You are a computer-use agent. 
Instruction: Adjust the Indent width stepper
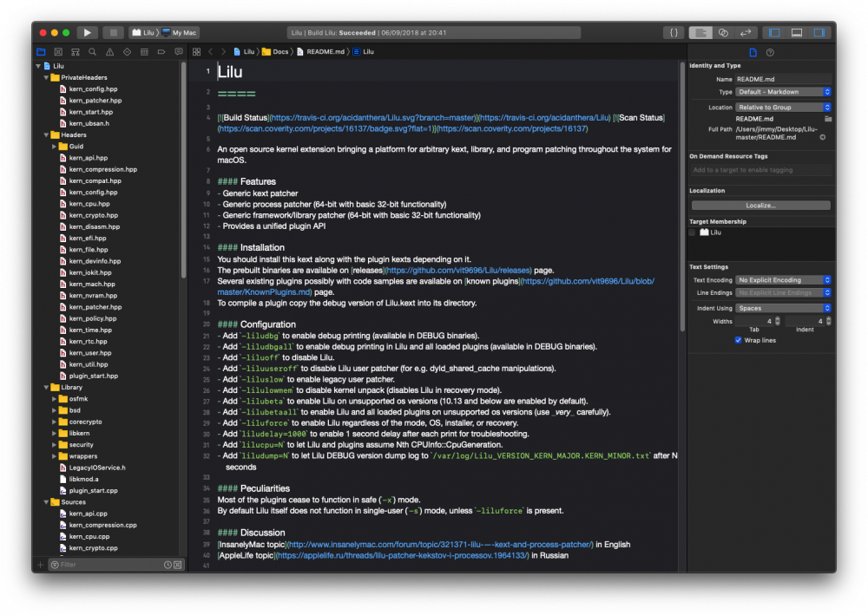829,321
